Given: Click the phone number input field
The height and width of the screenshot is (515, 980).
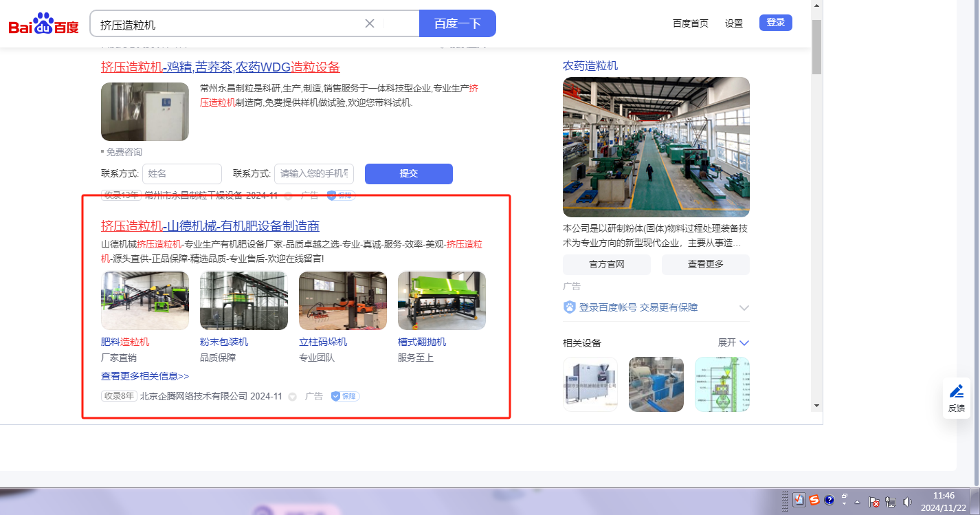Looking at the screenshot, I should click(314, 173).
